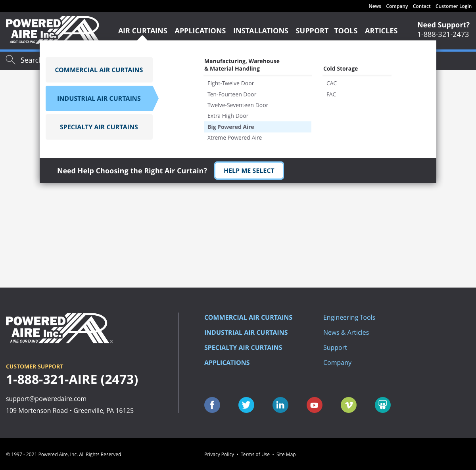Image resolution: width=476 pixels, height=470 pixels.
Task: Call the header 1-888-321-2473 number
Action: tap(443, 35)
